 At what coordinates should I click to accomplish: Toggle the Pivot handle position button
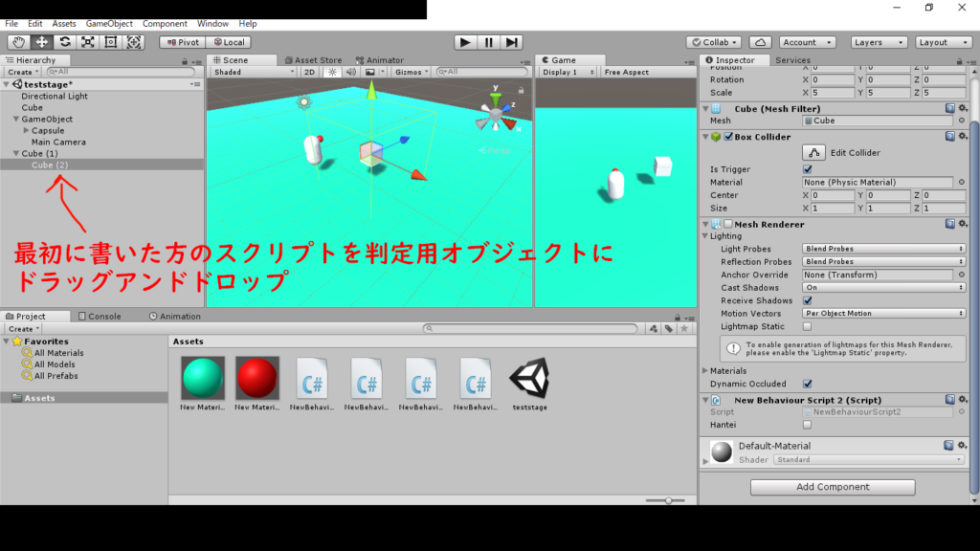[x=182, y=42]
